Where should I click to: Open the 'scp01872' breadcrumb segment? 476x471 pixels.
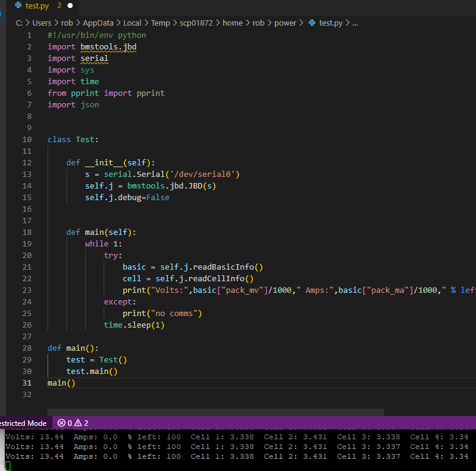coord(196,23)
